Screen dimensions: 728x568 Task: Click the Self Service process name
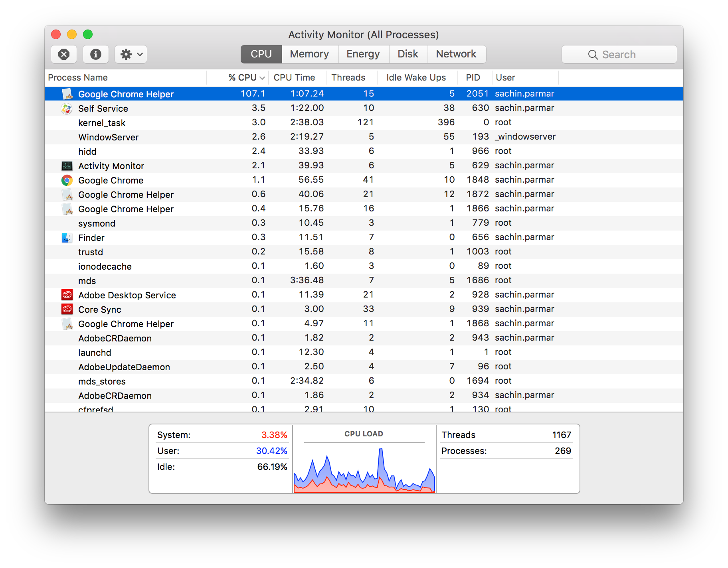(x=103, y=108)
